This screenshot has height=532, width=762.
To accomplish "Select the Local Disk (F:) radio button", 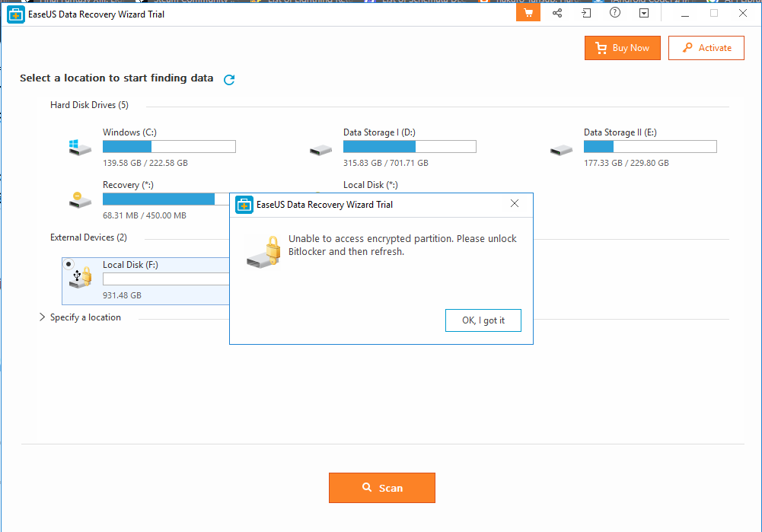I will [x=69, y=264].
